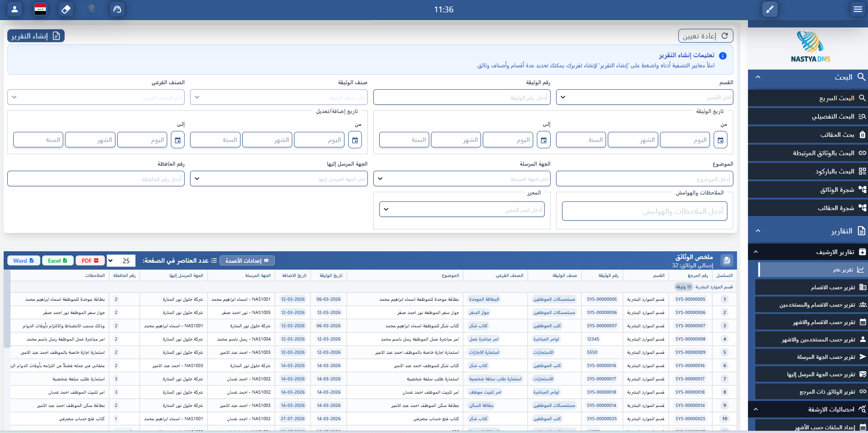This screenshot has width=868, height=433.
Task: Open calendar picker for document date إلى
Action: click(x=544, y=140)
